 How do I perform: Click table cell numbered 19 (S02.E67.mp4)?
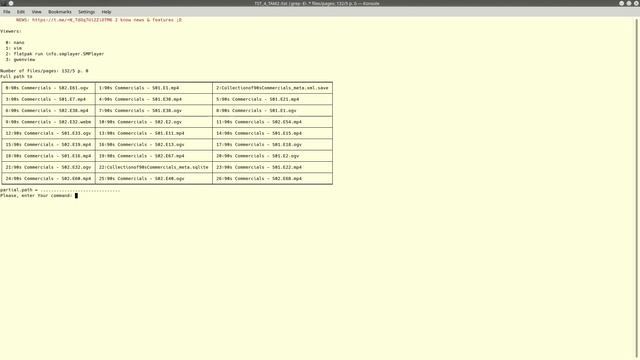point(154,156)
